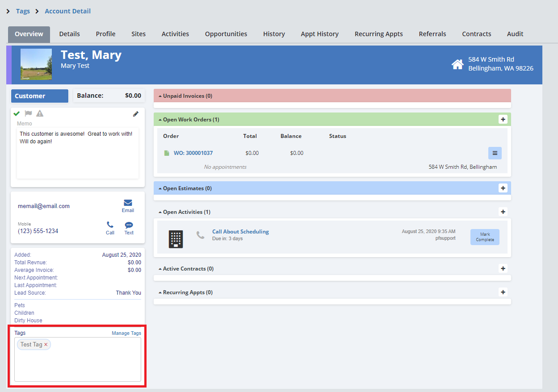Remove the Test Tag chip

click(x=46, y=345)
